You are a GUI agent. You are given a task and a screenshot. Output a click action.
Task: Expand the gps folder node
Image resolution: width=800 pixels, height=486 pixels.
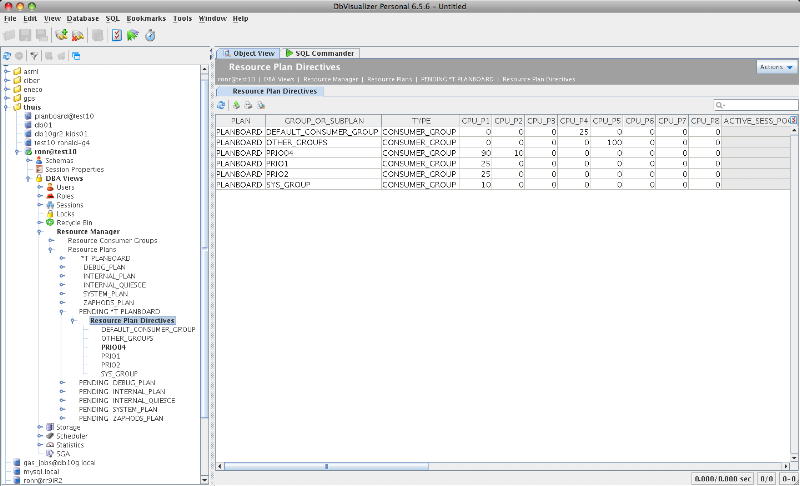point(7,98)
